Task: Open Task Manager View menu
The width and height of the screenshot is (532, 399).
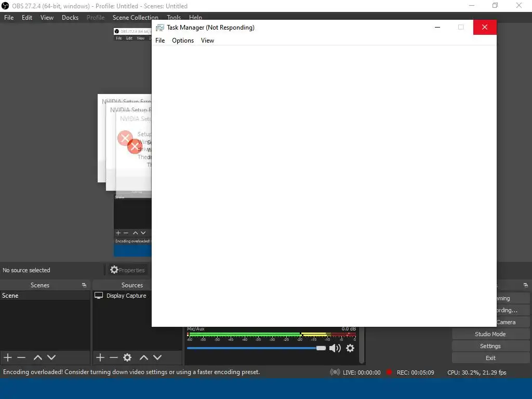Action: (x=207, y=41)
